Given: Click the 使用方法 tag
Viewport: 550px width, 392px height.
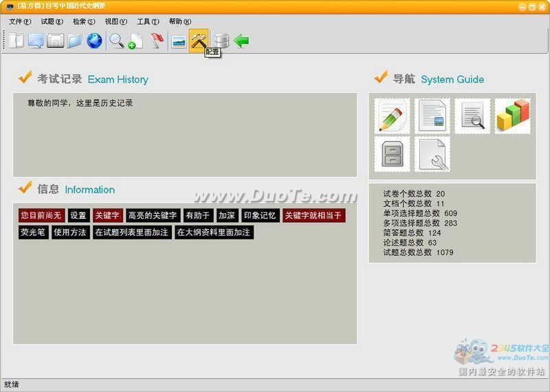Looking at the screenshot, I should click(70, 232).
